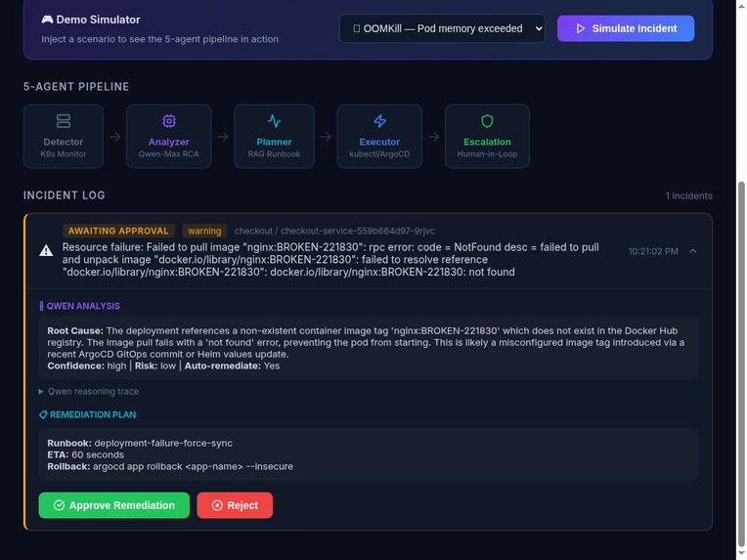The height and width of the screenshot is (560, 747).
Task: Click the ETA 60 seconds line
Action: (x=85, y=454)
